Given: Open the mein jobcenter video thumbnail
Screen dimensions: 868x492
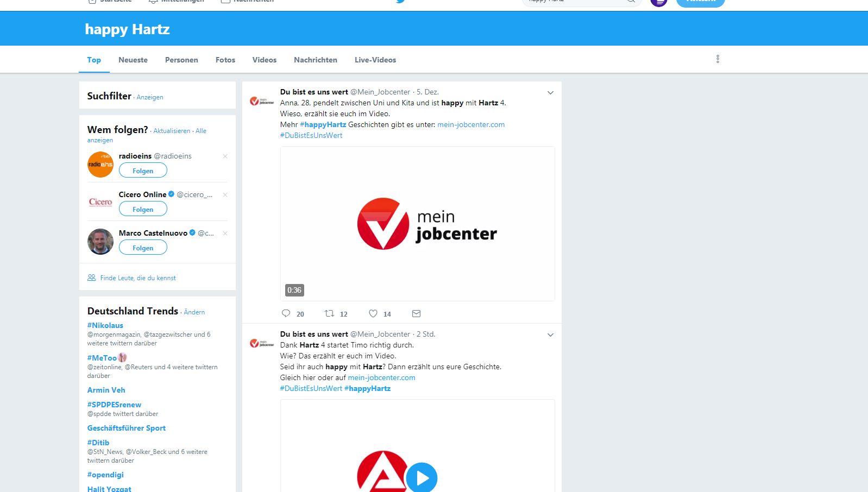Looking at the screenshot, I should pyautogui.click(x=418, y=224).
